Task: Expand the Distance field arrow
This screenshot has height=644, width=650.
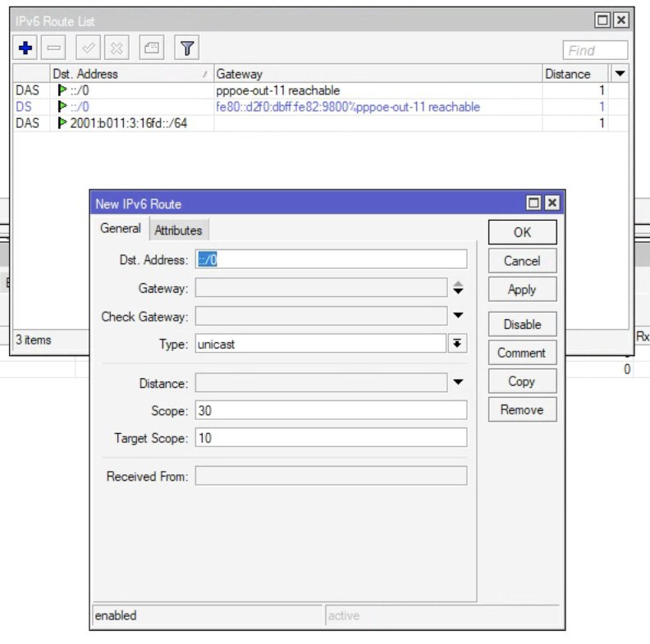Action: (x=458, y=382)
